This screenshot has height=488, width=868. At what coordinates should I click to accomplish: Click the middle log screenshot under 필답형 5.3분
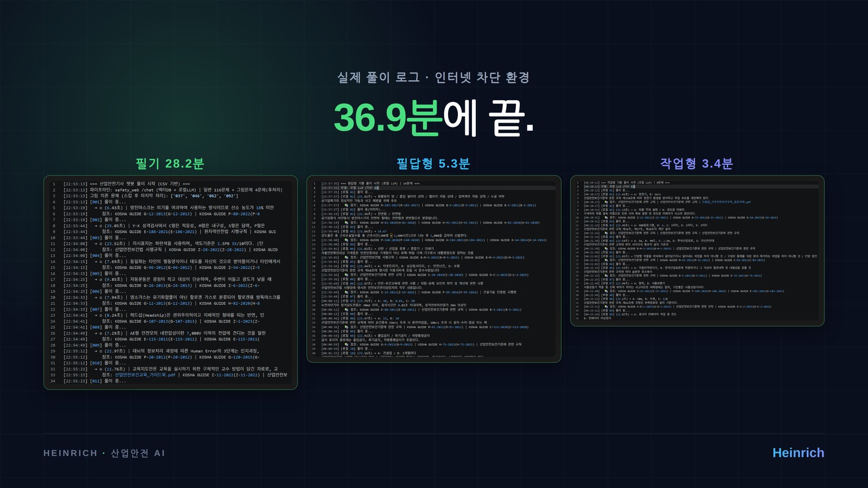point(433,268)
